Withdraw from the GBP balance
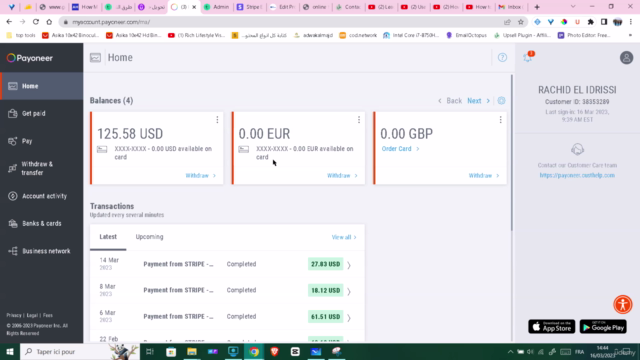The width and height of the screenshot is (640, 360). click(x=484, y=176)
